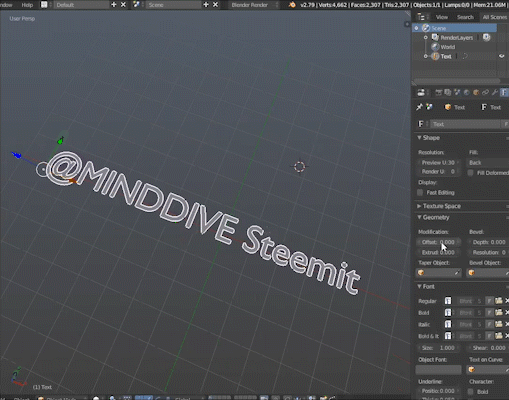Expand the RenderLayers tree node
The image size is (509, 400).
click(x=426, y=37)
